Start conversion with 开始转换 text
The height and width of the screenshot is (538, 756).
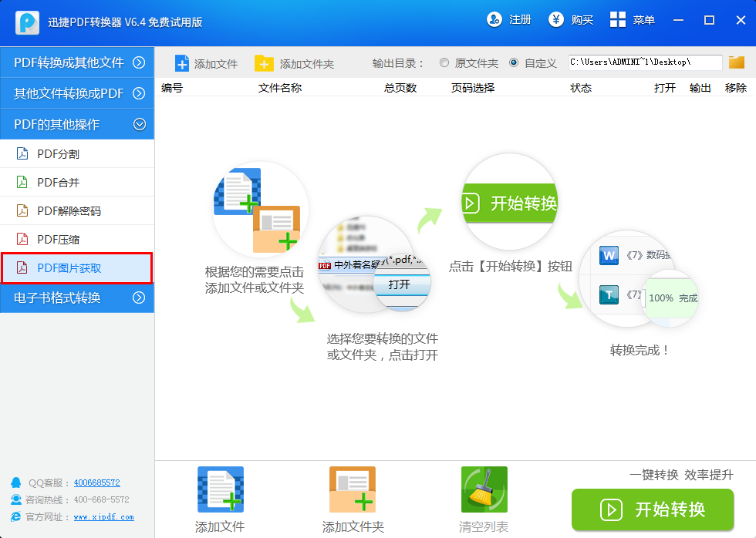(x=670, y=509)
